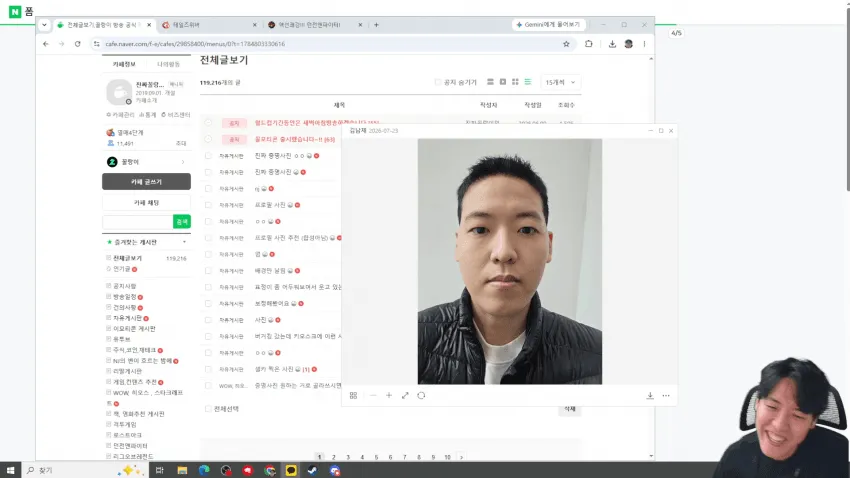Switch to the 나의활동 tab
The width and height of the screenshot is (850, 478).
(x=168, y=64)
